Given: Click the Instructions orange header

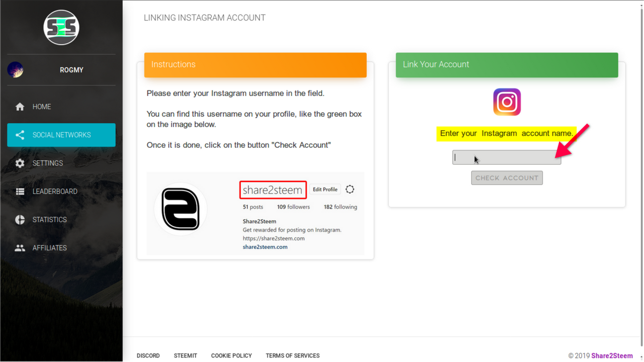Looking at the screenshot, I should click(255, 65).
